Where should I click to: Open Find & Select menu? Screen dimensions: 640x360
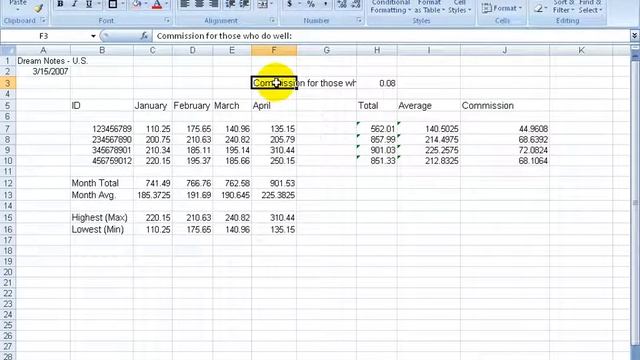point(590,7)
